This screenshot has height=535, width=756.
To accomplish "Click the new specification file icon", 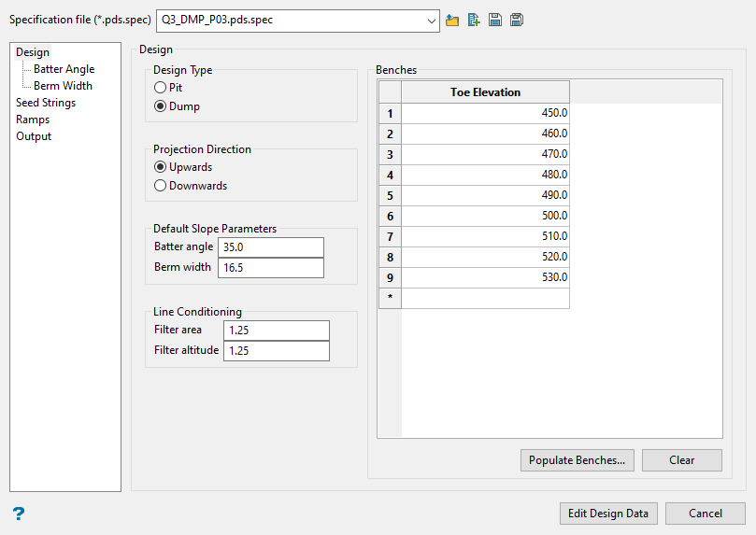I will tap(474, 21).
